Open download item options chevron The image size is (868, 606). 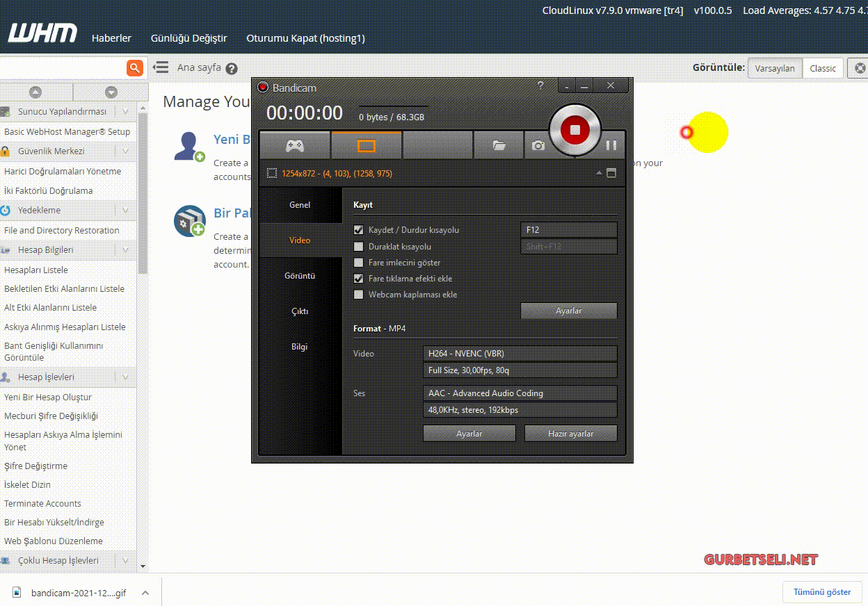[145, 593]
